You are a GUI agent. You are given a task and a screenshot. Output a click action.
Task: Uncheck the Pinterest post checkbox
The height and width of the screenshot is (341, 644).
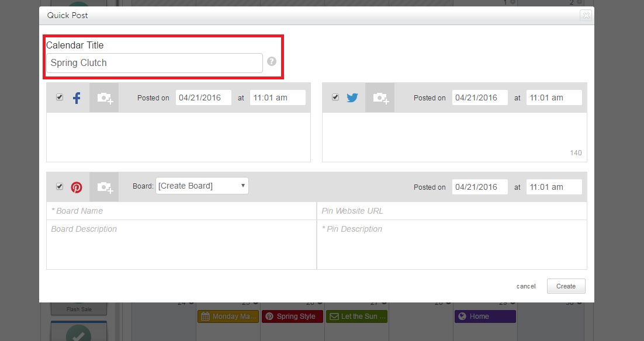click(x=60, y=186)
